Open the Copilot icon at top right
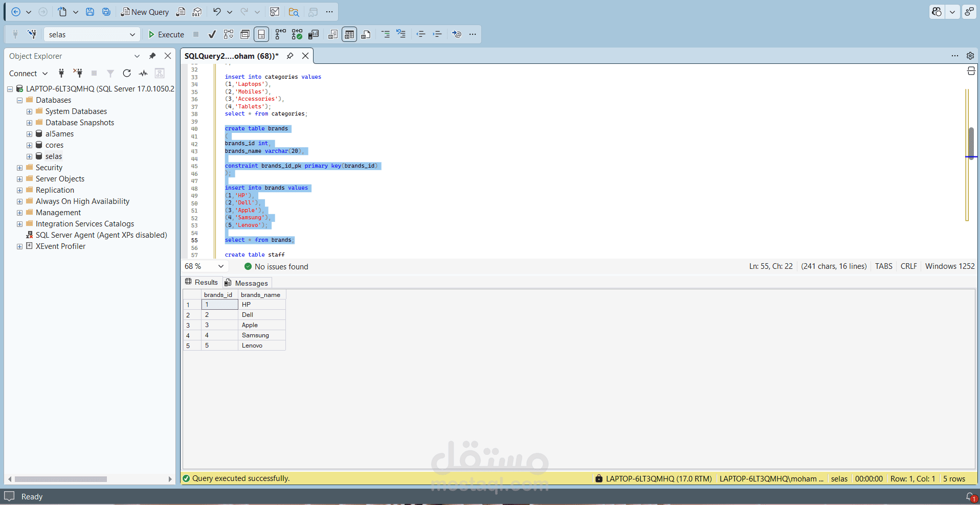The height and width of the screenshot is (505, 980). click(937, 12)
